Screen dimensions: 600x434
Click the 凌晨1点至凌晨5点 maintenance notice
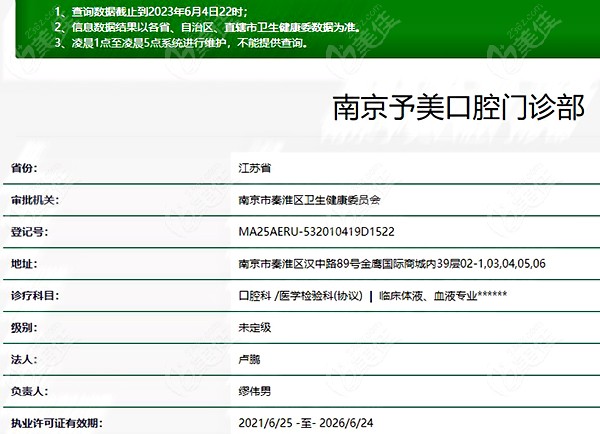pos(183,46)
